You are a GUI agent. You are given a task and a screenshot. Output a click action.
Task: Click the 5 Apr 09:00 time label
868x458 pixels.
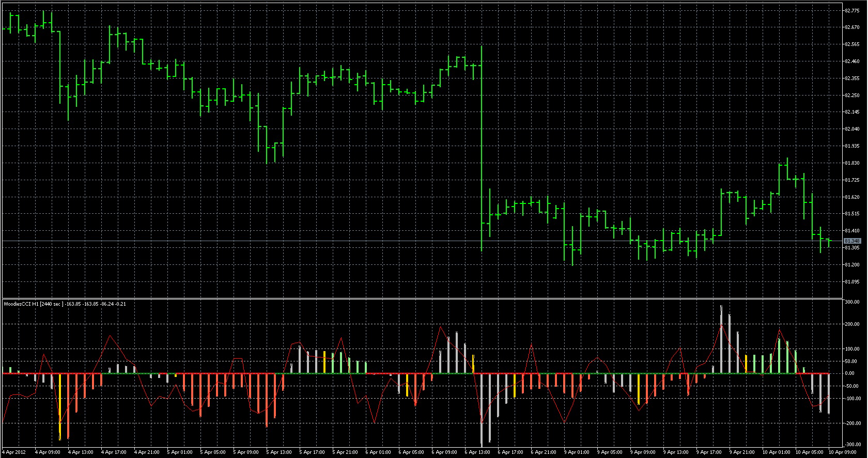pyautogui.click(x=246, y=452)
